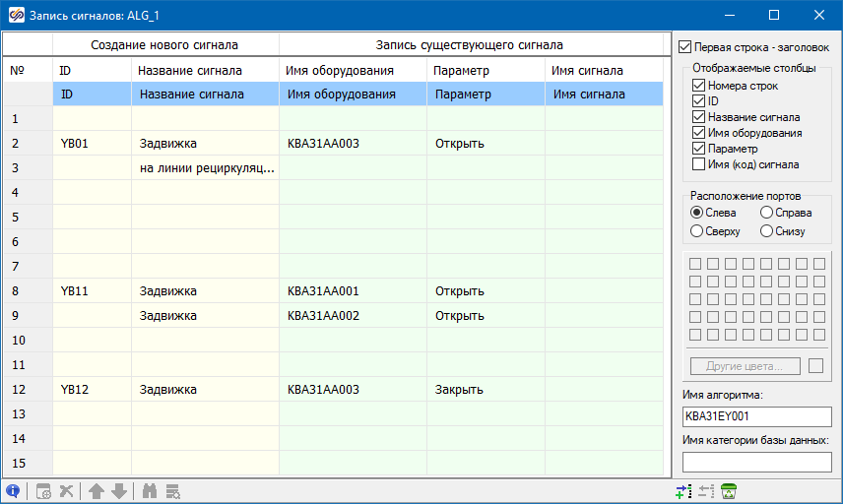Enable the 'Имя (код) сигнала' checkbox
843x504 pixels.
tap(699, 164)
